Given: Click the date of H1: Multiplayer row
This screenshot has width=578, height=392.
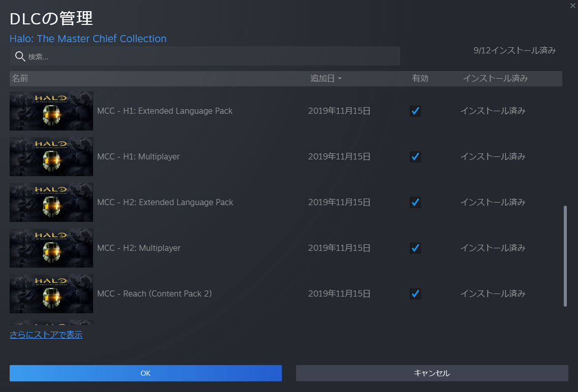Looking at the screenshot, I should click(x=339, y=156).
